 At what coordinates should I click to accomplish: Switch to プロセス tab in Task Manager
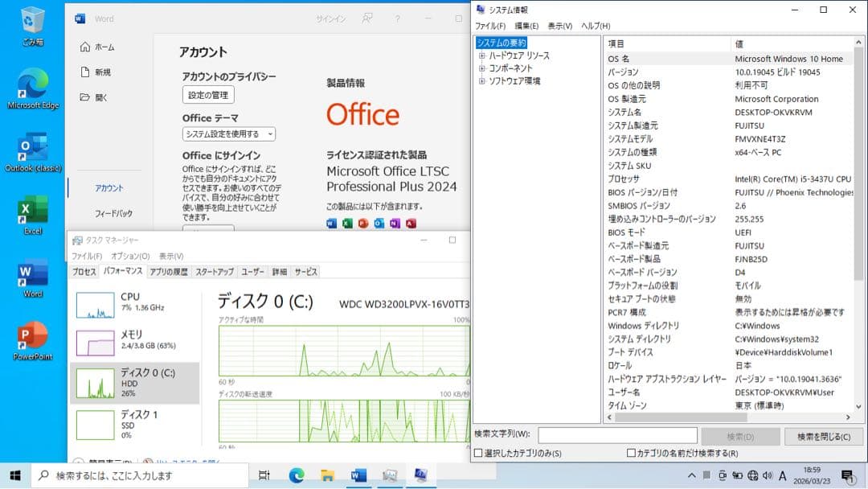coord(84,272)
